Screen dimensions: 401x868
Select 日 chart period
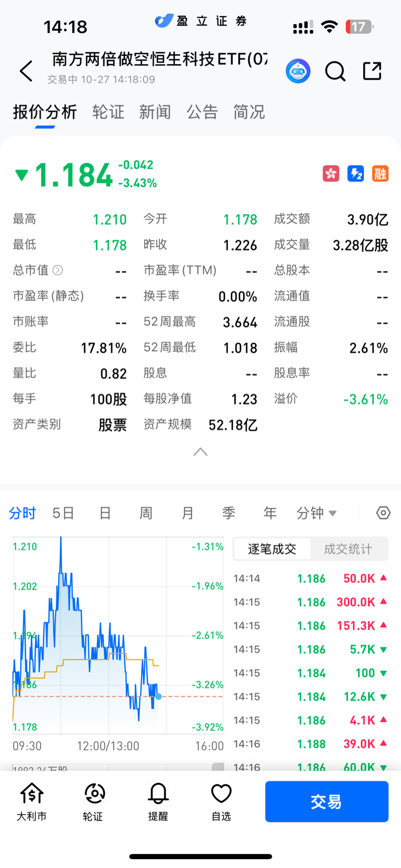105,513
